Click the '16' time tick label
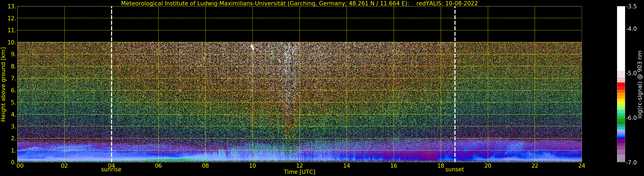Viewport: 644px width, 176px height. (x=394, y=166)
